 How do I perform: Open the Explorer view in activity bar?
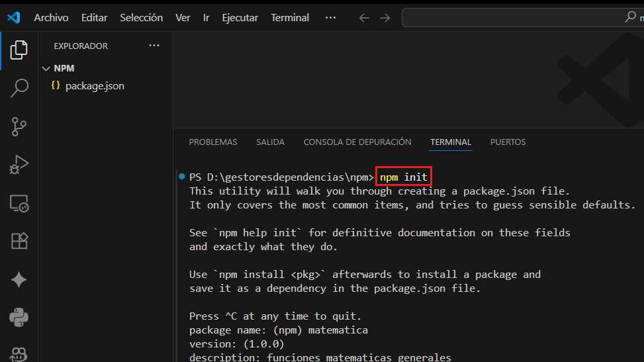[19, 50]
